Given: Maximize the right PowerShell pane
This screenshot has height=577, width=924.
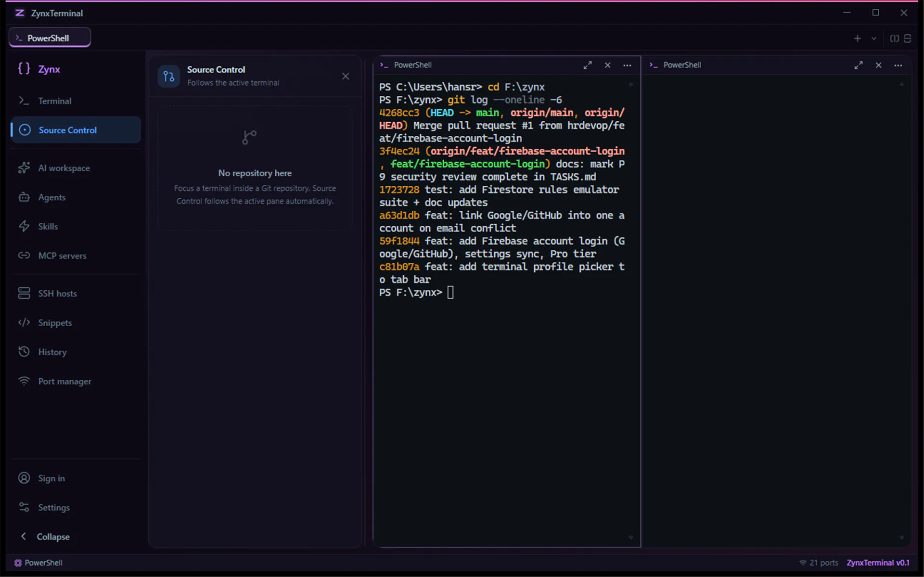Looking at the screenshot, I should pos(859,65).
